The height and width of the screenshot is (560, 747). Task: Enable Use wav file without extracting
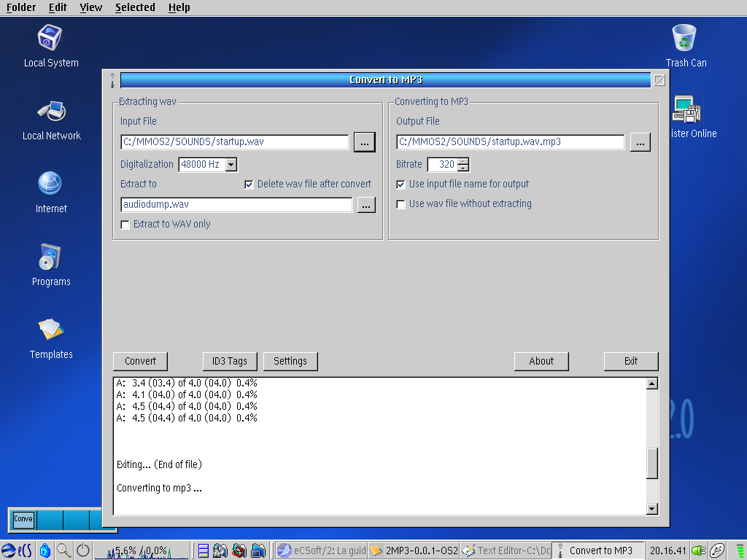pyautogui.click(x=400, y=204)
